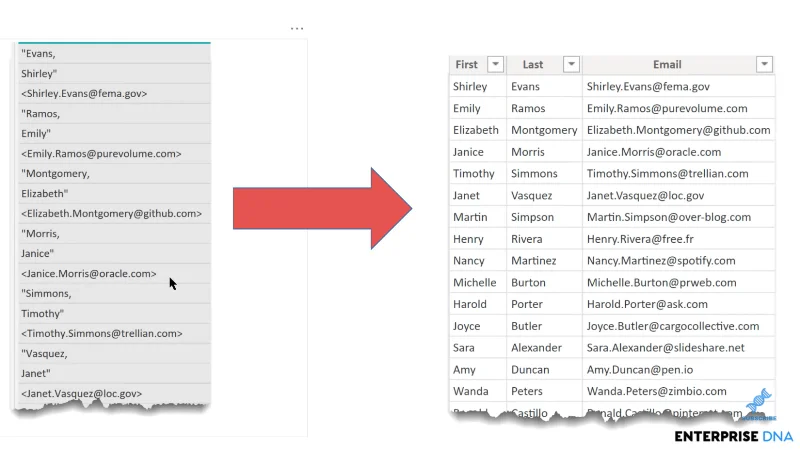Select the <Shirley.Evans@fema.gov> list row

114,93
